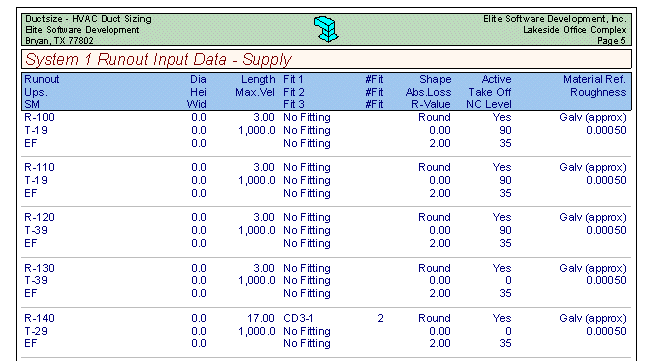Click Galv (approx) material for R-100
The image size is (650, 361).
(592, 117)
